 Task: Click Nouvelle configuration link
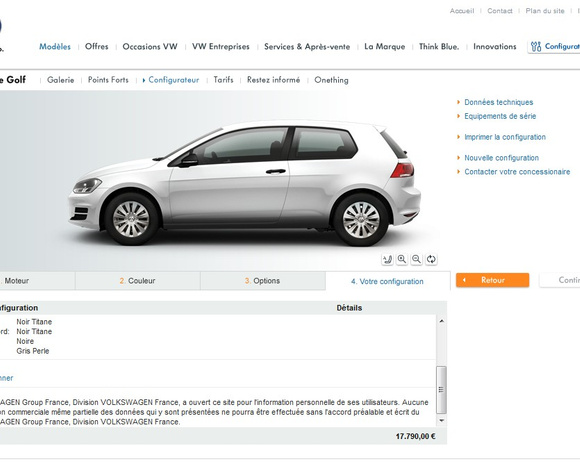[502, 158]
